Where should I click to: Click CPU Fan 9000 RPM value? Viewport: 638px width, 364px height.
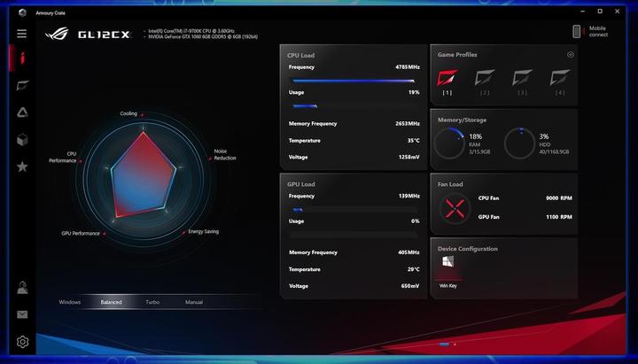pos(559,198)
